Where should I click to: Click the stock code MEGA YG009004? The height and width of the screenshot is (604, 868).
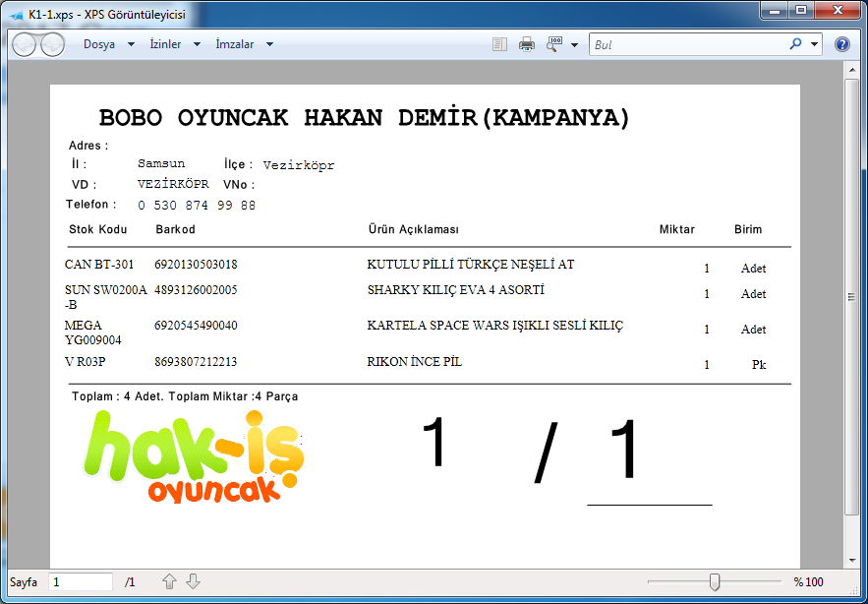click(93, 332)
